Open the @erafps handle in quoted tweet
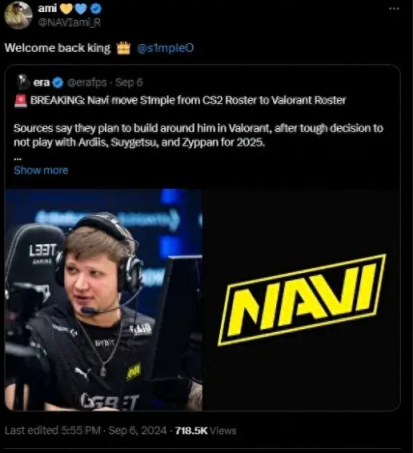Screen dimensions: 413x453 pos(87,82)
